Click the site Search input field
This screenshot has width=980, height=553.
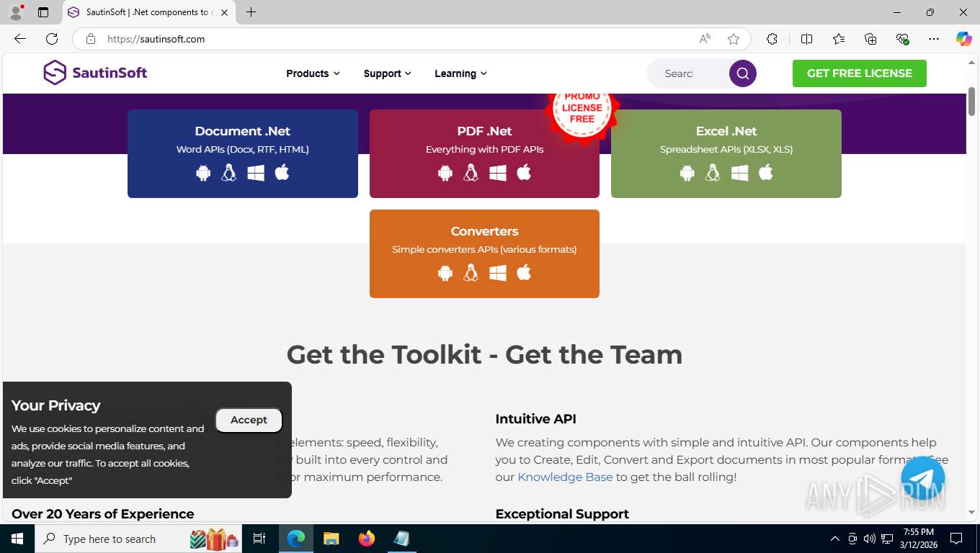point(687,73)
